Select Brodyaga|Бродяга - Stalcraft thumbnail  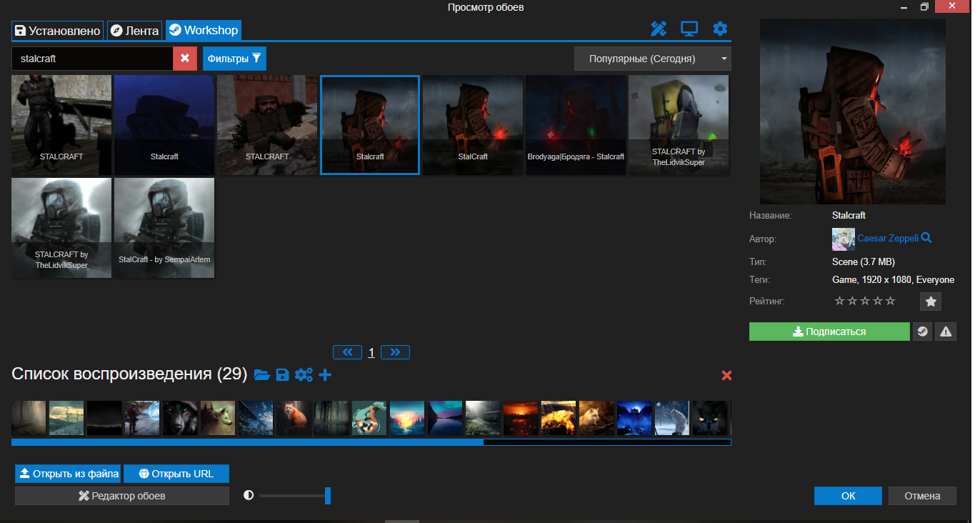576,125
